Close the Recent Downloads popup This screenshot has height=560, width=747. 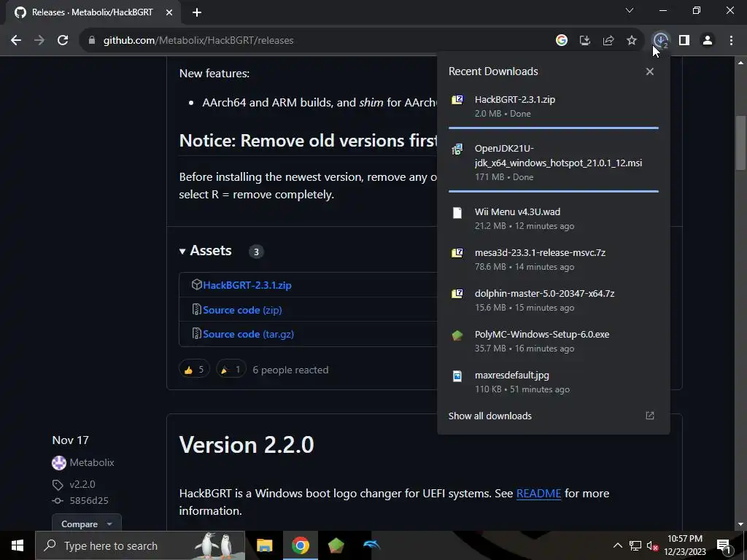650,71
